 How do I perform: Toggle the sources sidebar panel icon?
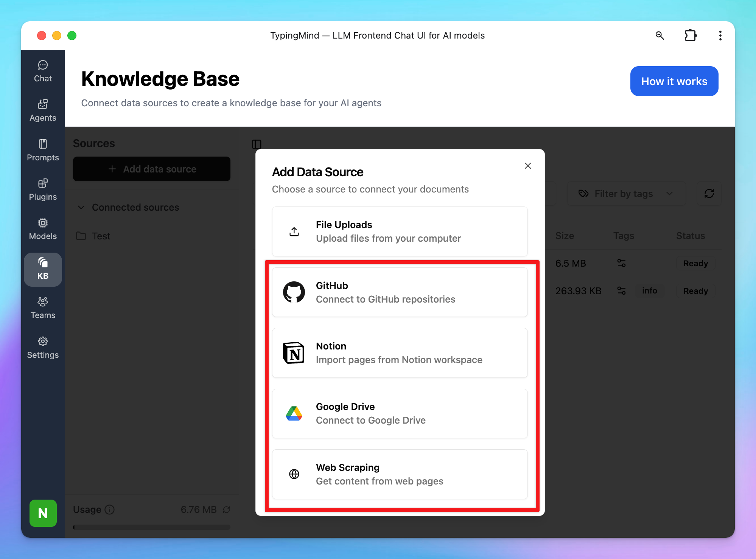point(257,144)
